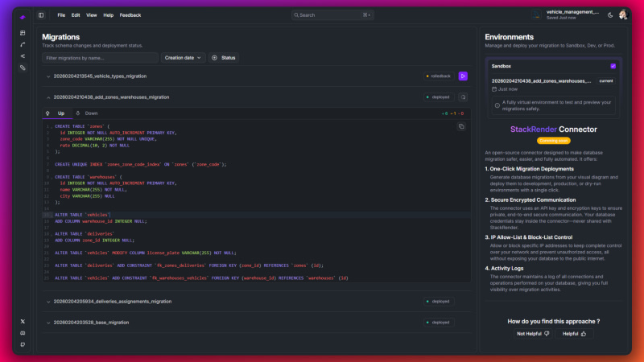Expand the base_migration row
This screenshot has width=644, height=362.
[48, 322]
